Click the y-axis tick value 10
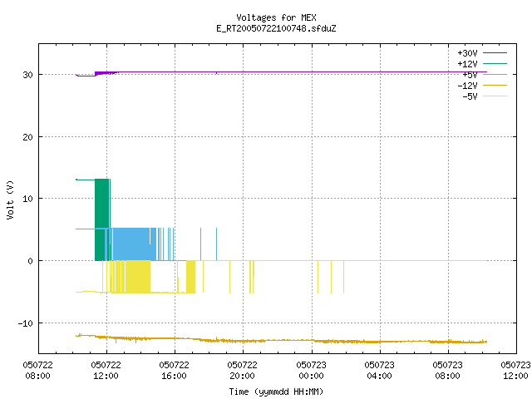The width and height of the screenshot is (532, 399). pyautogui.click(x=27, y=199)
